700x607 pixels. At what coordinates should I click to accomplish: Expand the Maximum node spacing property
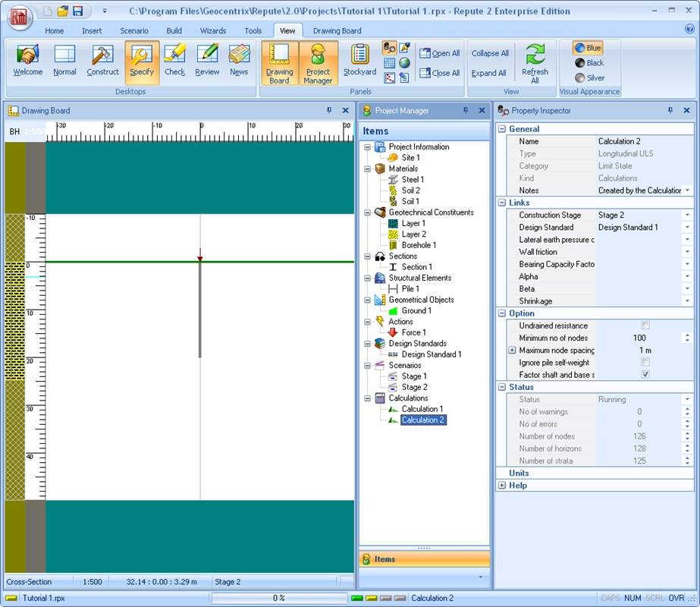point(512,351)
